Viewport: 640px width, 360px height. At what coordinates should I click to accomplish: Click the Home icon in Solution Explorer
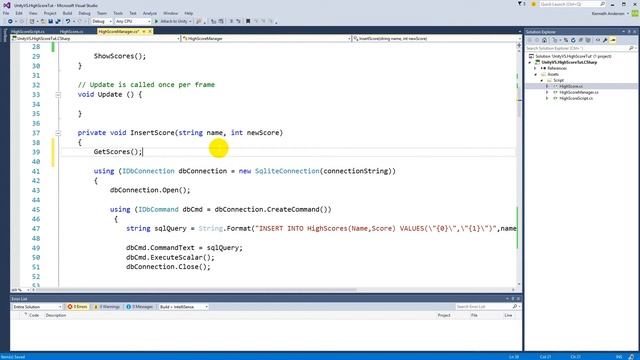544,40
